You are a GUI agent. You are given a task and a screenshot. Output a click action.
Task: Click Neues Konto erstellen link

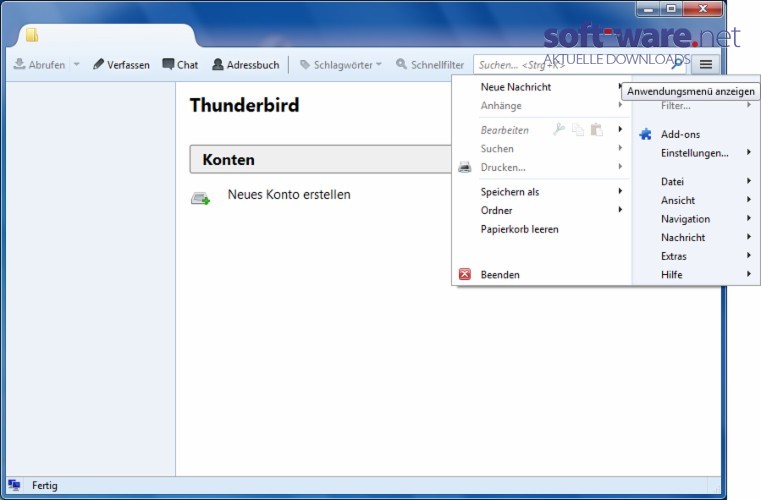pyautogui.click(x=289, y=195)
